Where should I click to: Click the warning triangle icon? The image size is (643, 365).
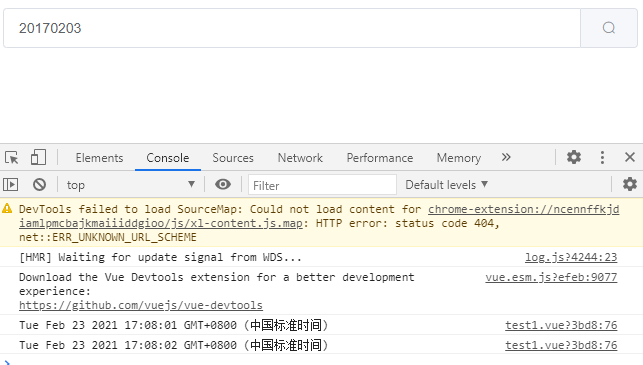[7, 208]
